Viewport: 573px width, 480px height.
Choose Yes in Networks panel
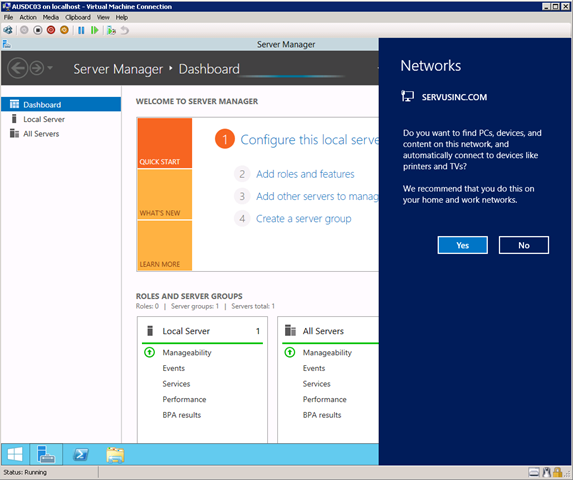click(x=462, y=245)
